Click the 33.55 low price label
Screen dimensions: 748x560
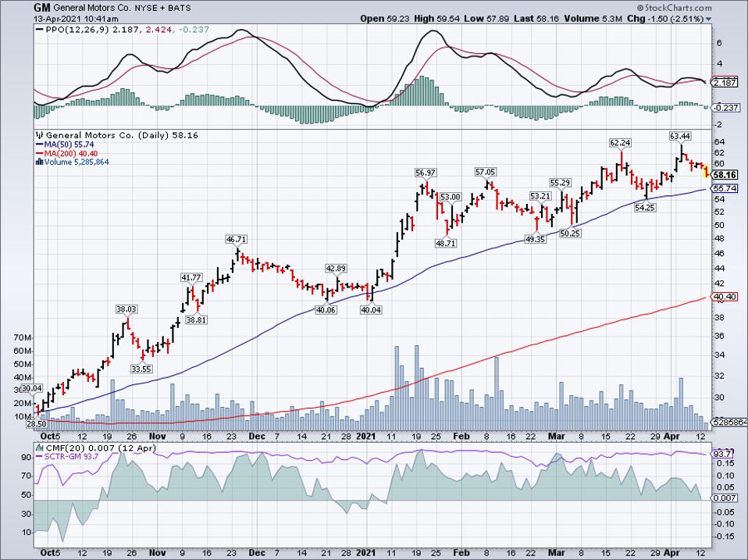[141, 368]
